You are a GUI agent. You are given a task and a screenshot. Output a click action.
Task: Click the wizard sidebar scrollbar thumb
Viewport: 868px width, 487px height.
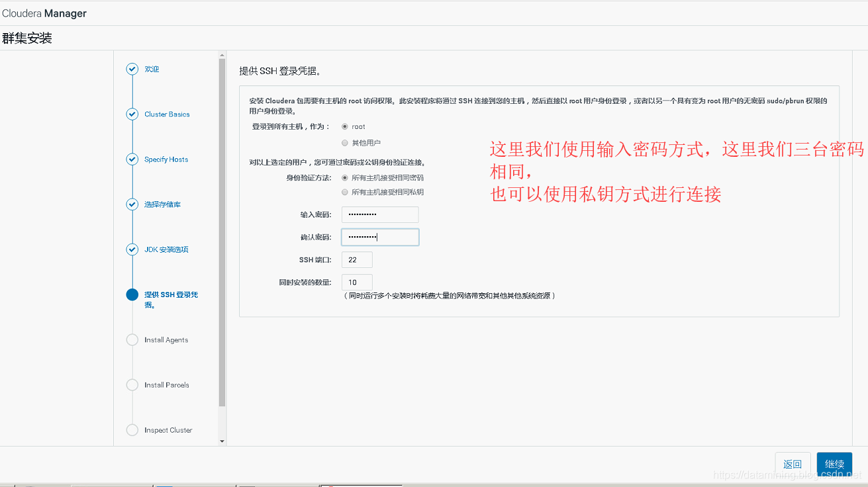coord(222,233)
